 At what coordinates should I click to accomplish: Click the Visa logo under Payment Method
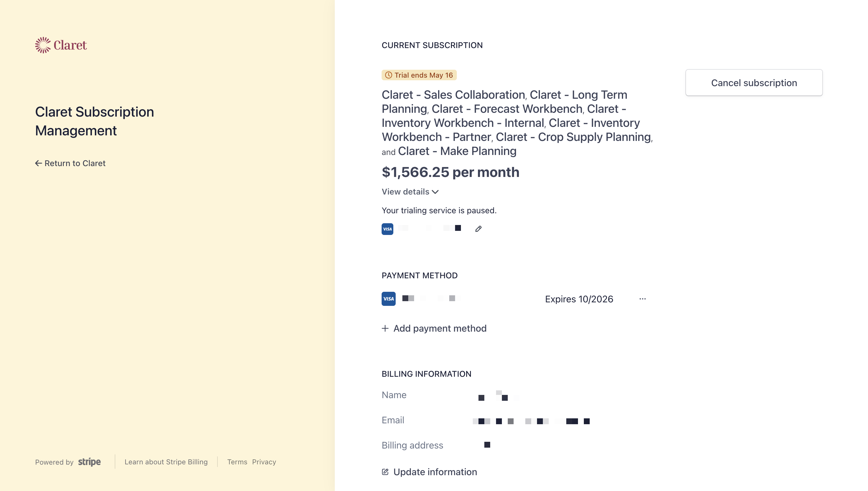coord(388,299)
